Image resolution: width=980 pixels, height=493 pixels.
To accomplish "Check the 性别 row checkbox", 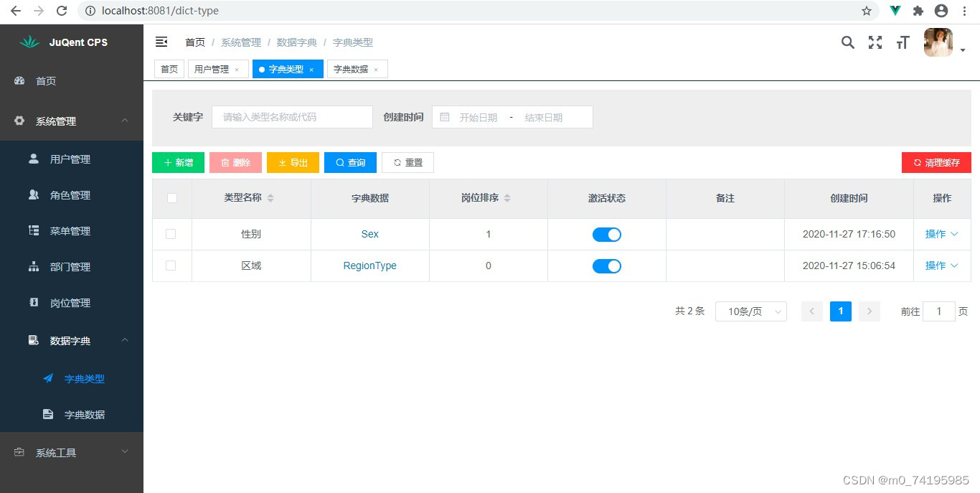I will [171, 234].
